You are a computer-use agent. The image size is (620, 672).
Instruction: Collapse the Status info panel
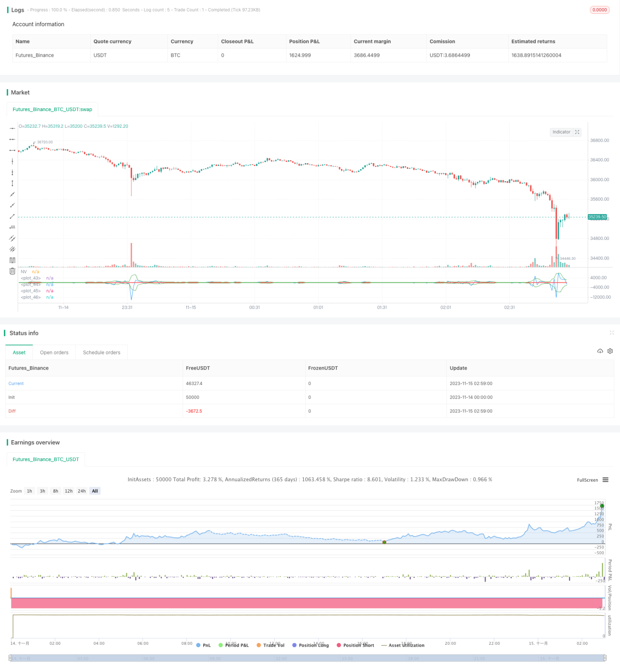(611, 333)
